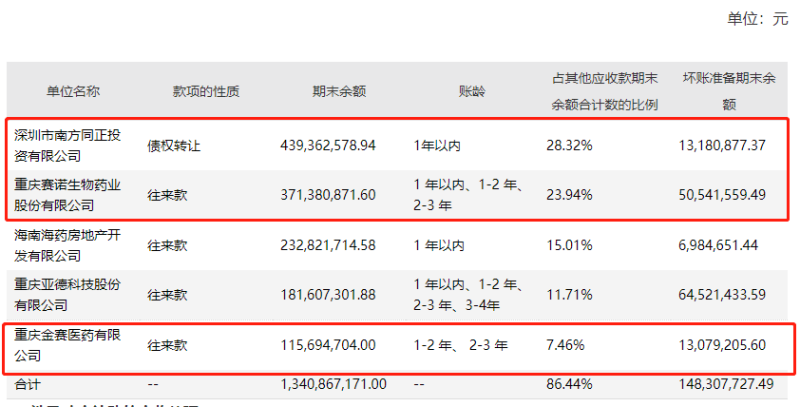Click the total amount 1,340,867,171.00

tap(334, 384)
